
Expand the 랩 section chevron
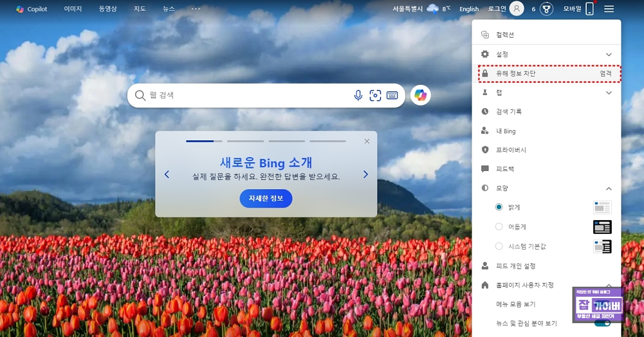pos(609,93)
